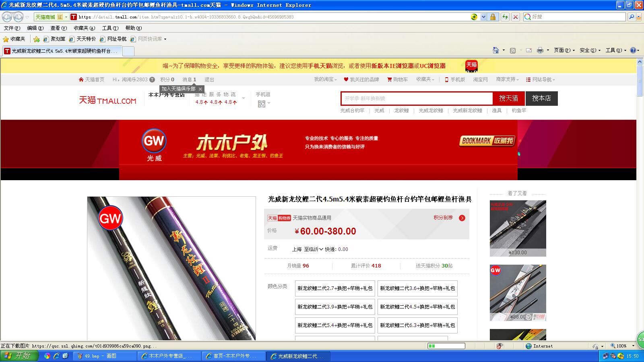Click the Tmall search input field
The image size is (644, 362).
coord(417,99)
